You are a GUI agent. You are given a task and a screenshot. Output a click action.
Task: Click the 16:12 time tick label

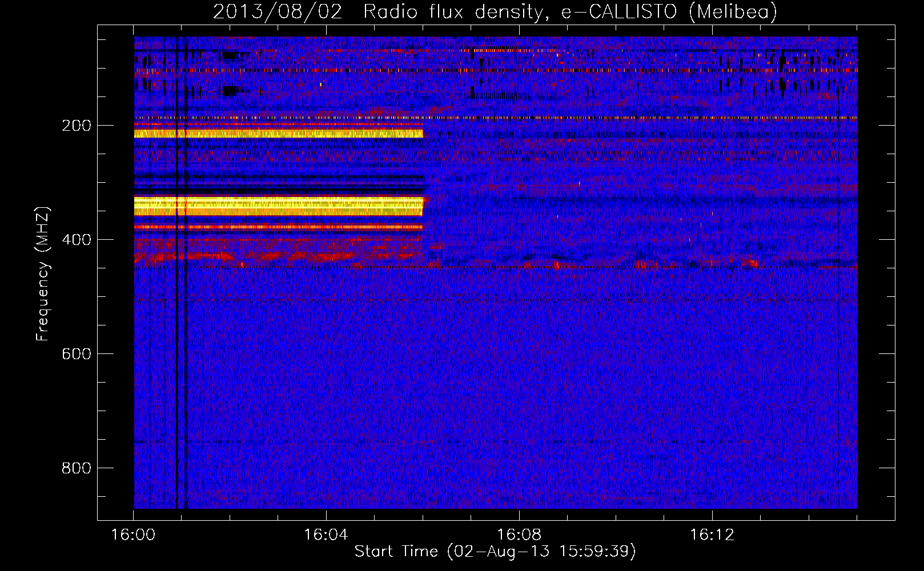coord(712,534)
